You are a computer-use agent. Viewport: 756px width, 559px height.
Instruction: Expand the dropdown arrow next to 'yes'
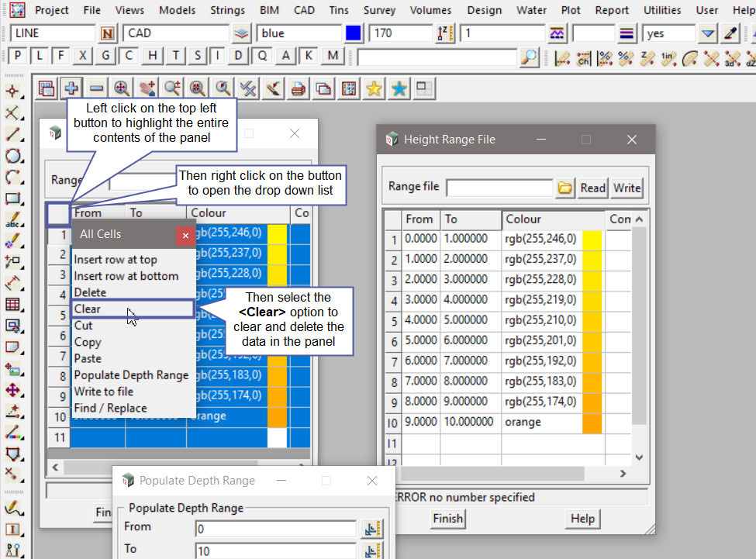click(x=707, y=33)
